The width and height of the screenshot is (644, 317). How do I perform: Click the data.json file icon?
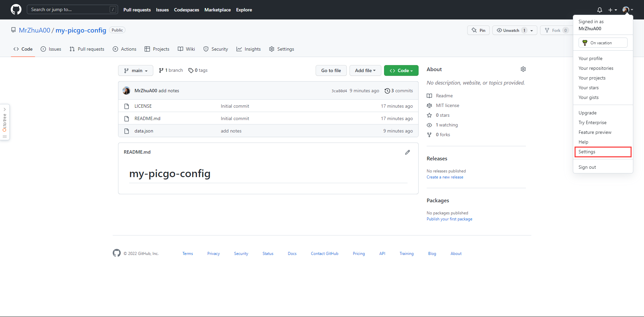(126, 131)
